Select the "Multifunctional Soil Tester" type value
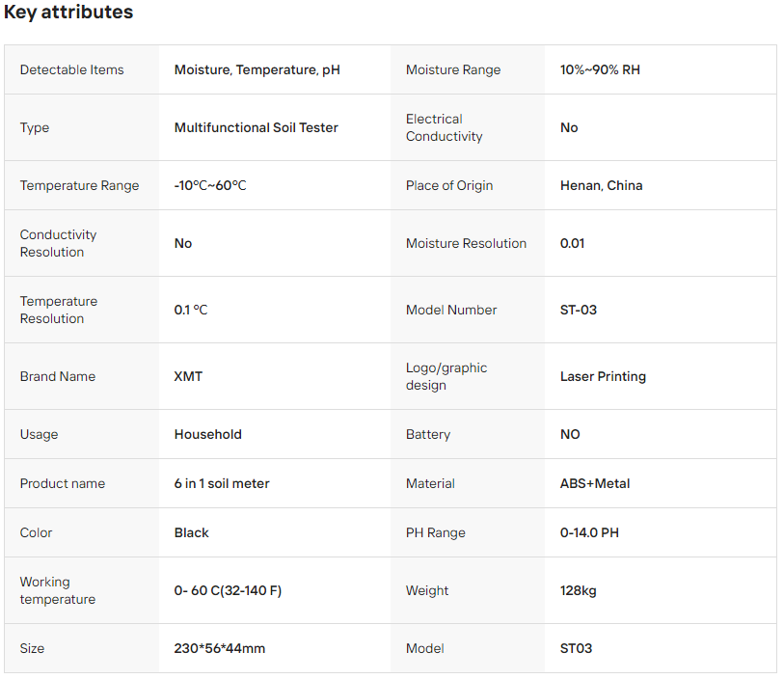Viewport: 784px width, 679px height. (256, 127)
